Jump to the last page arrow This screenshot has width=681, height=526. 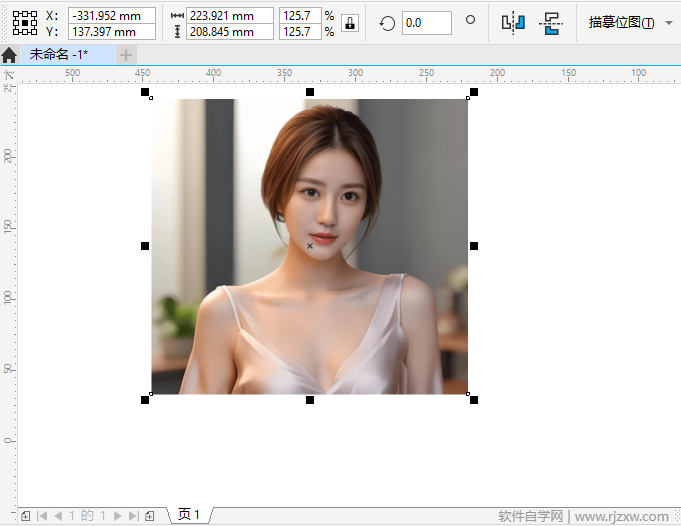coord(133,516)
